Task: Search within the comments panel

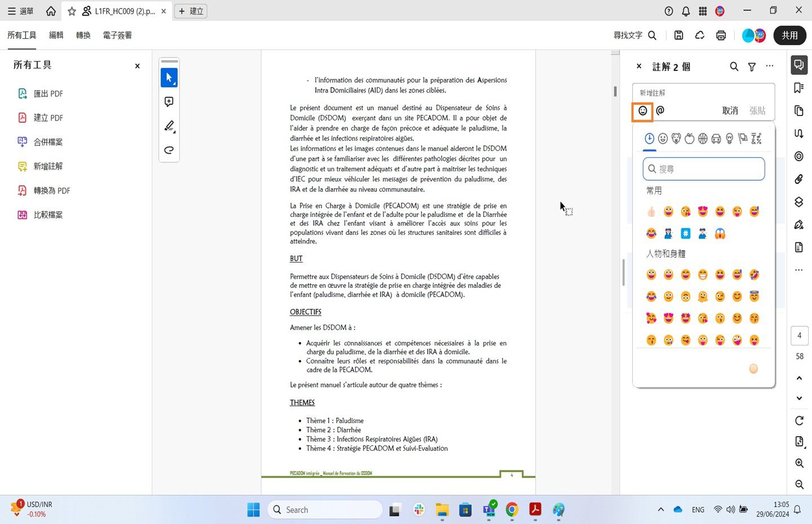Action: [x=734, y=66]
